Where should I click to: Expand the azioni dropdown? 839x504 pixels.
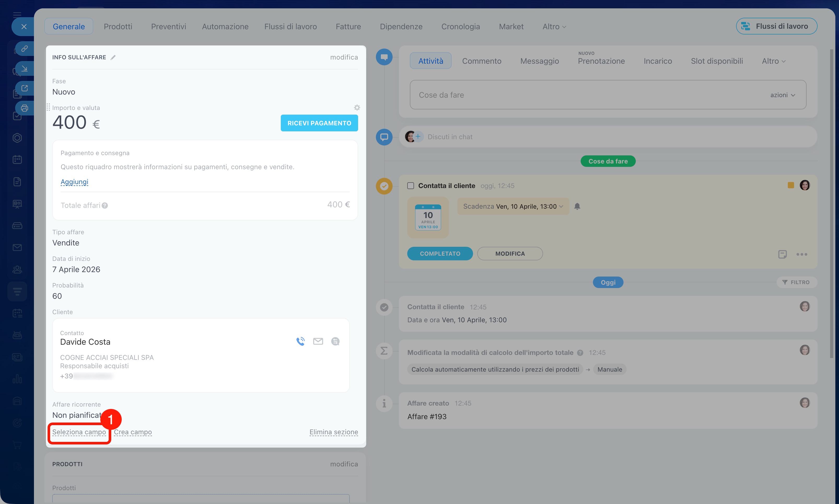click(783, 95)
